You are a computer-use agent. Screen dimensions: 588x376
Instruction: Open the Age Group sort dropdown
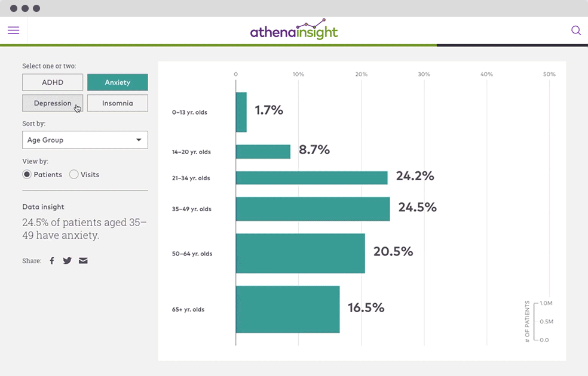85,140
